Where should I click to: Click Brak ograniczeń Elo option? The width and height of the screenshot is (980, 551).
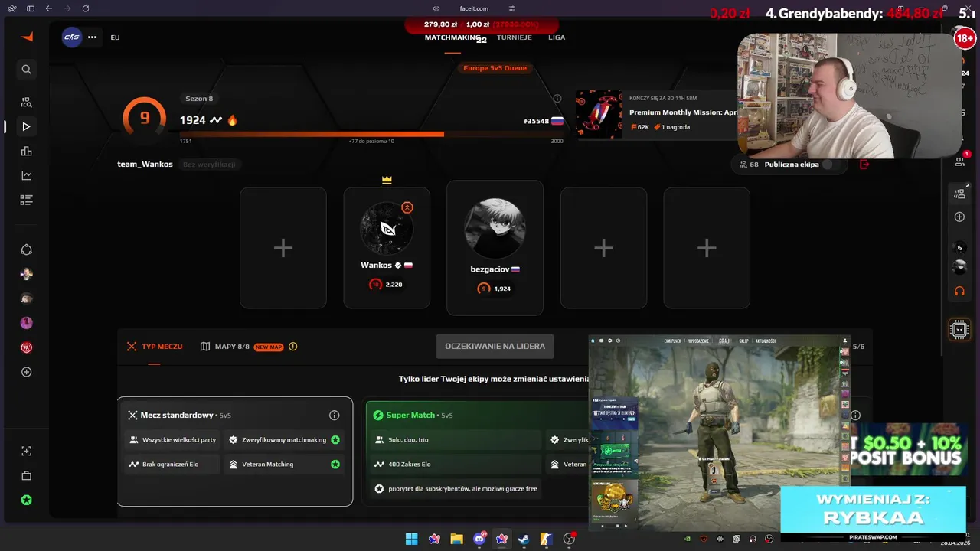(172, 465)
